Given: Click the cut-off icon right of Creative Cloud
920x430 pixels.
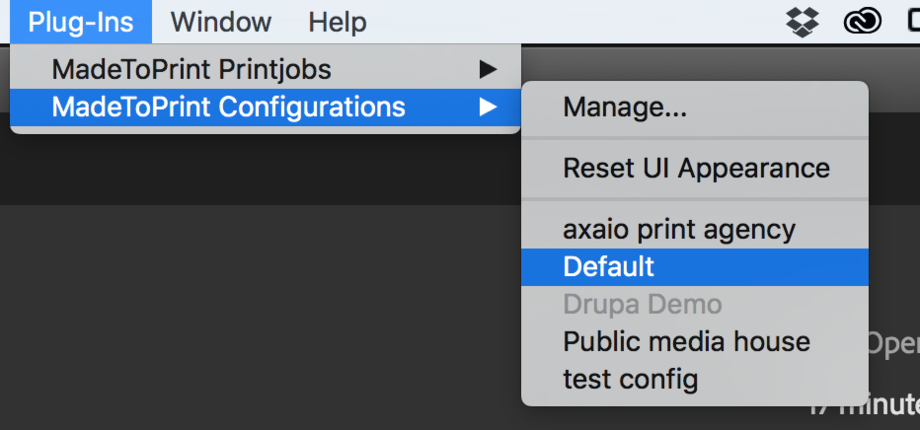Looking at the screenshot, I should (x=913, y=22).
